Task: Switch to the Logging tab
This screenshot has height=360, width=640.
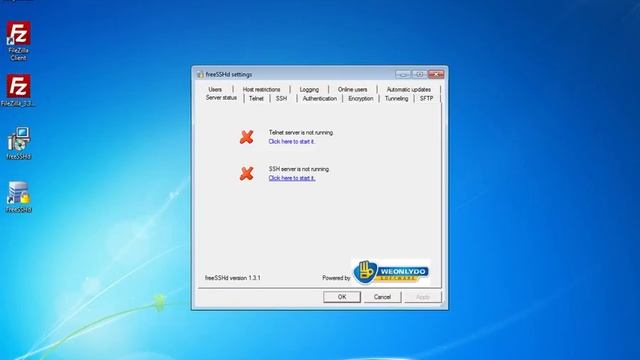Action: coord(309,89)
